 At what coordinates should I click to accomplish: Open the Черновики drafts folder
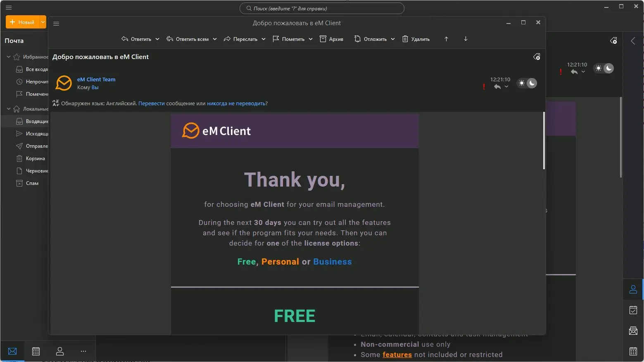pyautogui.click(x=31, y=171)
